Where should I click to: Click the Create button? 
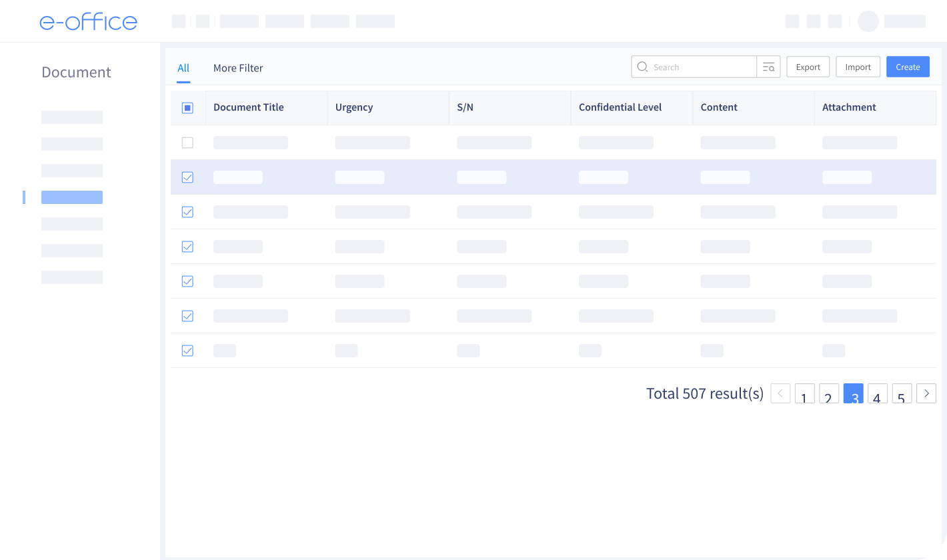tap(908, 67)
